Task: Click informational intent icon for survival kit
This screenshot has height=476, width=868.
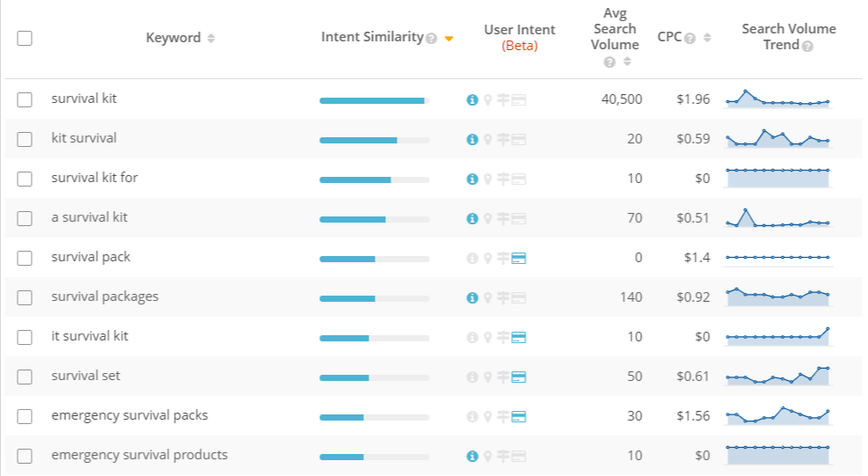Action: [x=472, y=99]
